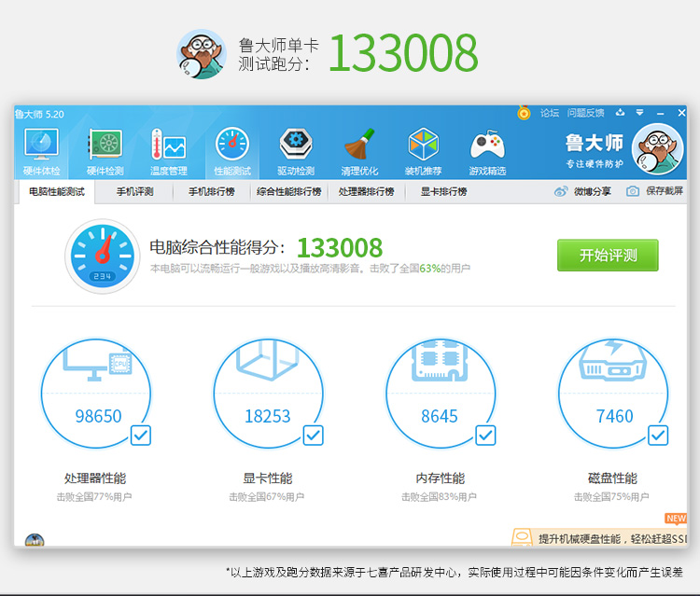Minimize the 鲁大师 window
This screenshot has height=596, width=700.
pyautogui.click(x=660, y=113)
